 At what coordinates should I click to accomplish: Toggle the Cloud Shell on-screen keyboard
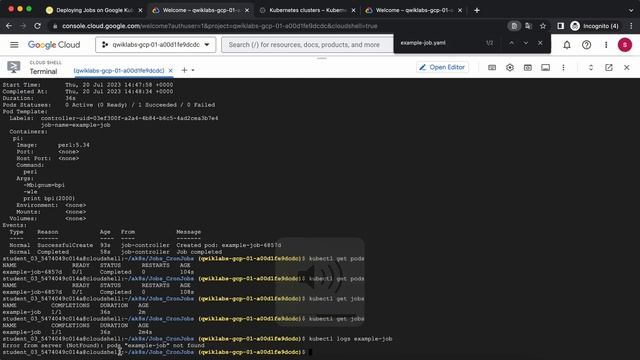coord(492,68)
